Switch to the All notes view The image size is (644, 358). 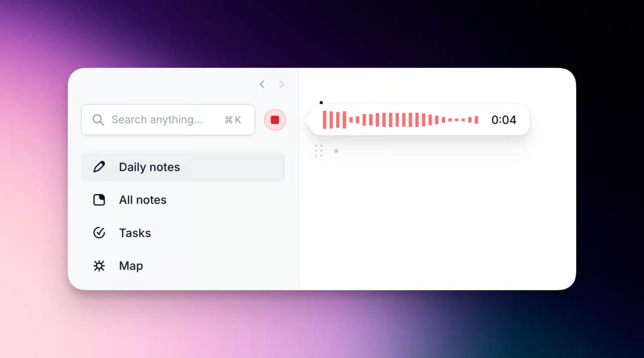click(142, 199)
